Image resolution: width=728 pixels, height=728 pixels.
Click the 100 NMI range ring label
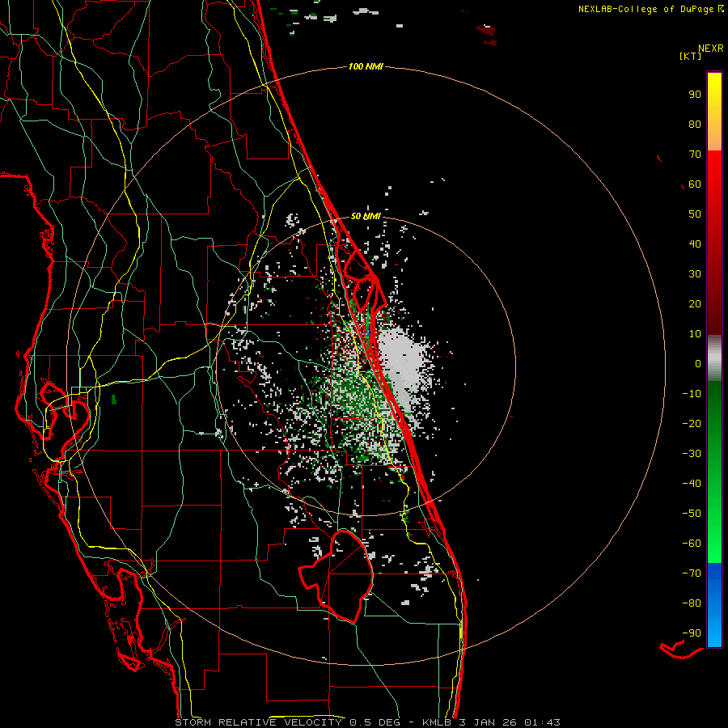click(366, 66)
